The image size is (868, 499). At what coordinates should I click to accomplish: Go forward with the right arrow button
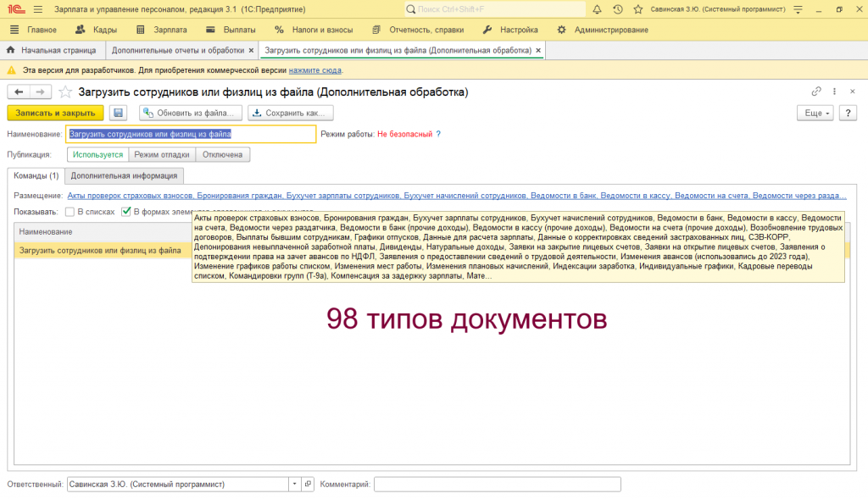click(41, 91)
